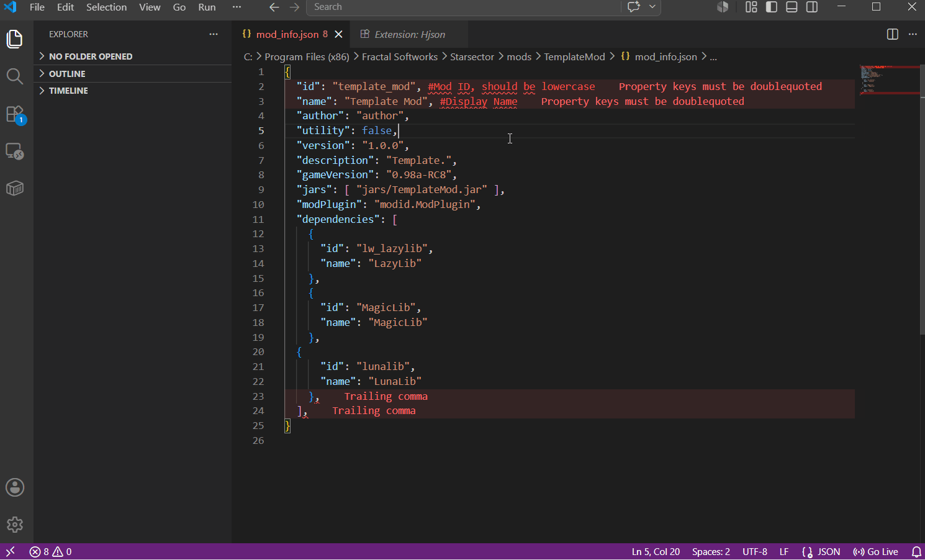Click "modid.ModPlugin" value
The image size is (925, 560).
point(425,204)
